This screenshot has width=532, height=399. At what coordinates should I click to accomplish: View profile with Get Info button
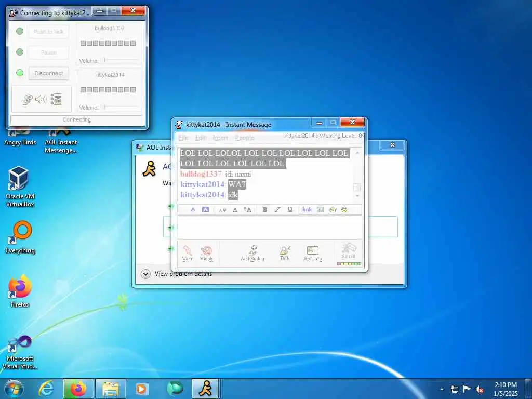[312, 254]
